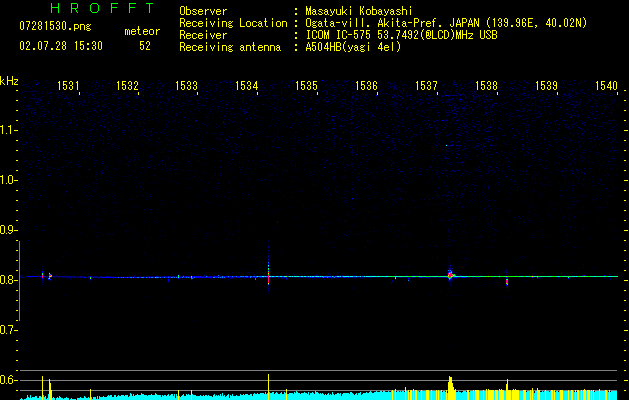Screen dimensions: 629x400
Task: Click the 1535 time axis marker
Action: (x=306, y=86)
